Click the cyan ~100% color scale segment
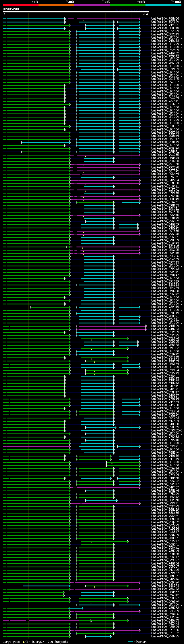Screen dimensions: 184x644 [x=163, y=5]
